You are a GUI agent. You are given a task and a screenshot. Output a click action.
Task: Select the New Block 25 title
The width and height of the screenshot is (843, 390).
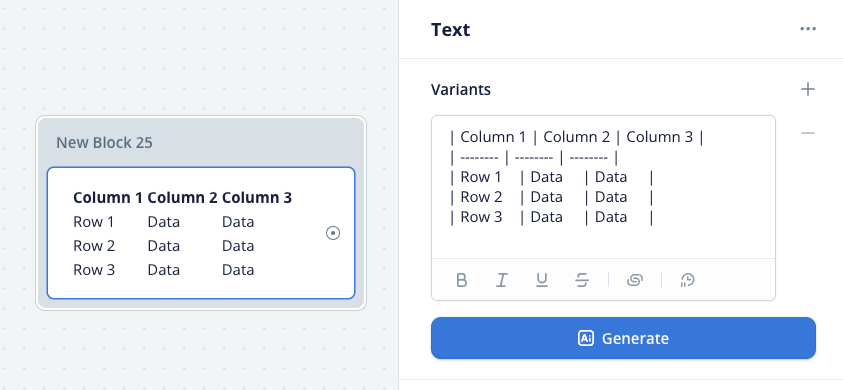point(104,143)
